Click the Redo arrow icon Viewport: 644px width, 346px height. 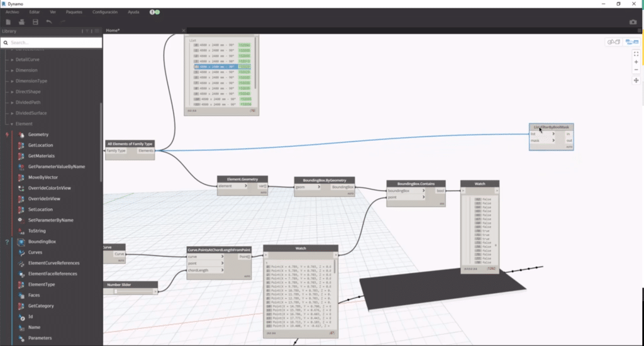click(x=62, y=22)
